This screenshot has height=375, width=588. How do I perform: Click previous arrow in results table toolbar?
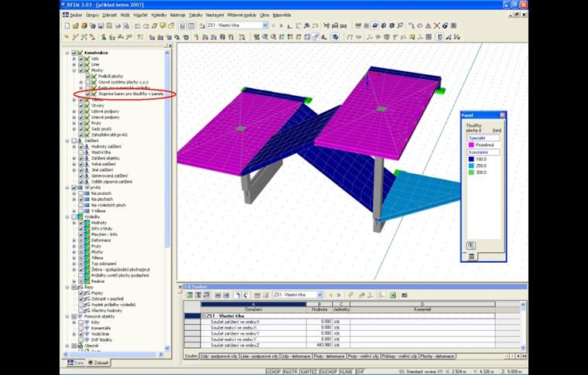330,295
